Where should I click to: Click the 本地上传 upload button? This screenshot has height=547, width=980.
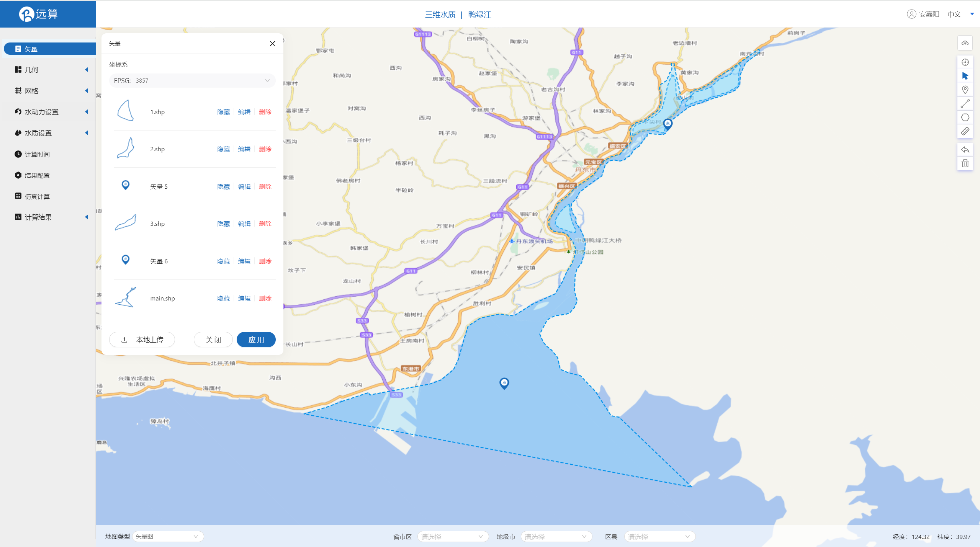(x=142, y=340)
